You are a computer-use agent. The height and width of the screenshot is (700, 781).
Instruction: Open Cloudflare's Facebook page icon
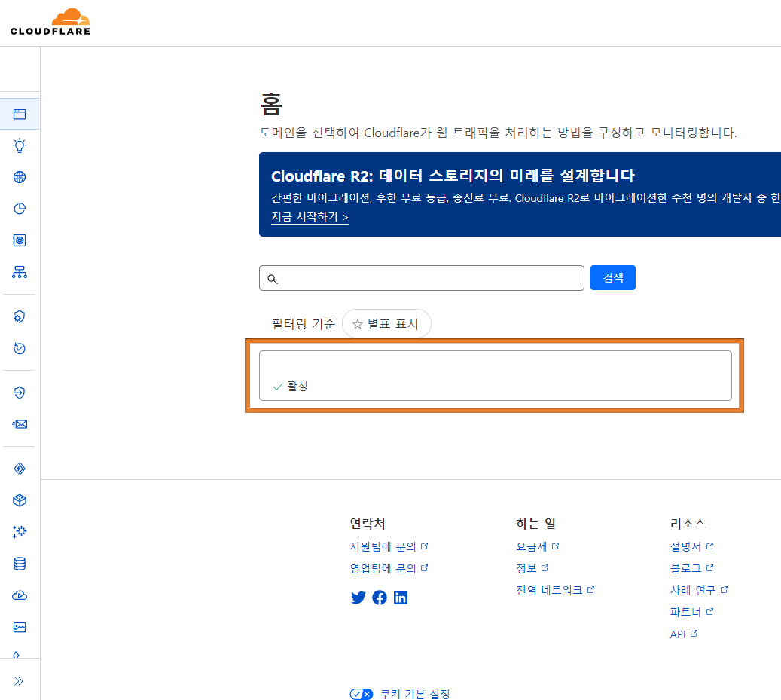point(380,598)
